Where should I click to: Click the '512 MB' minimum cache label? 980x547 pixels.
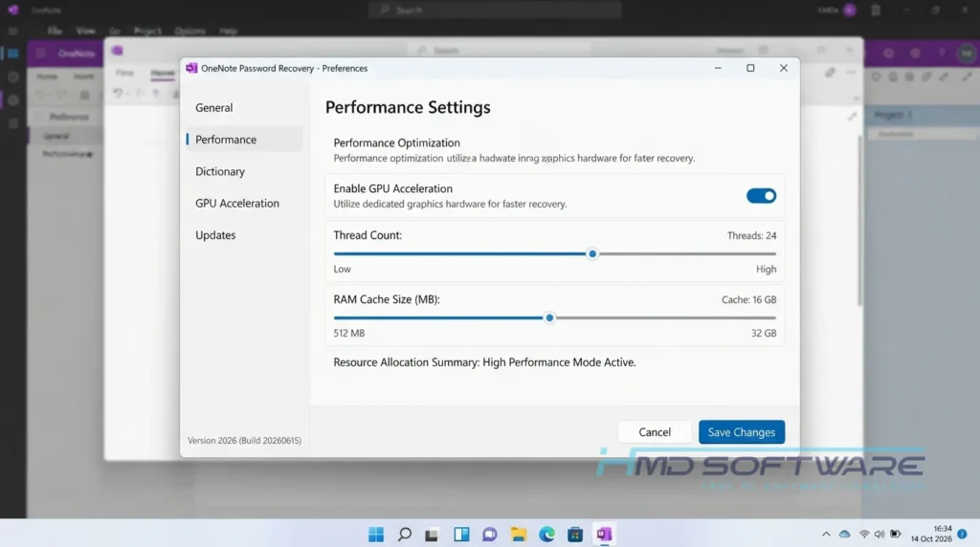(x=348, y=334)
